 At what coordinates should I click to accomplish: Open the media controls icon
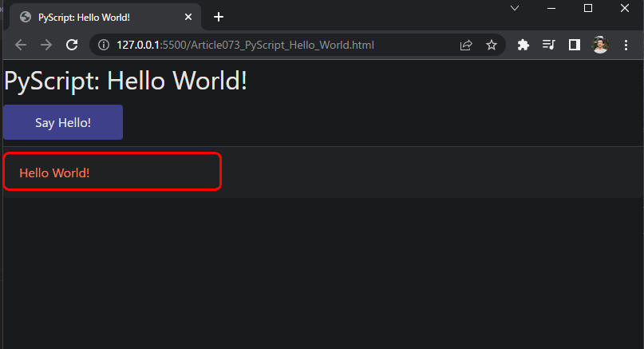click(549, 45)
